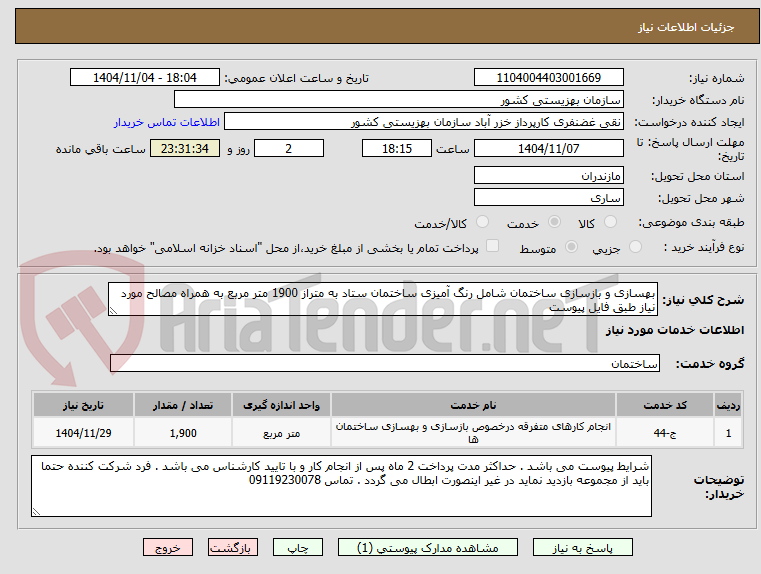761x574 pixels.
Task: Select the کالا radio option
Action: click(x=610, y=222)
